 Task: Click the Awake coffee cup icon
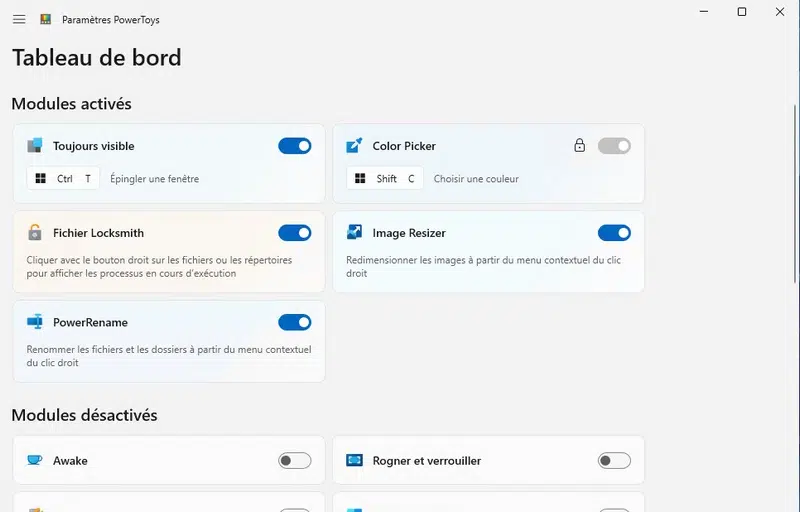[35, 460]
